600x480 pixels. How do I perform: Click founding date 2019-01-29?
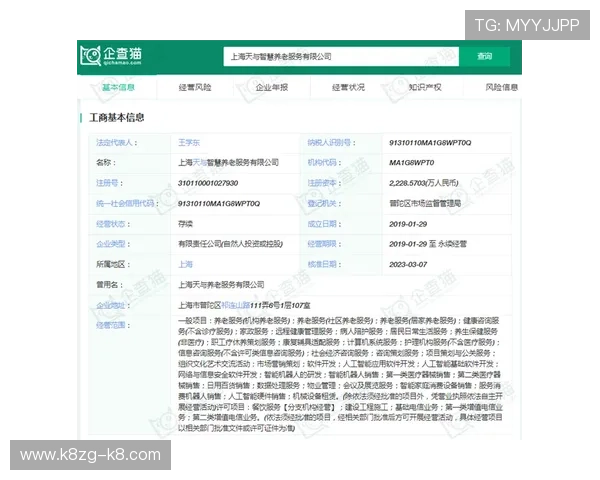(x=408, y=224)
